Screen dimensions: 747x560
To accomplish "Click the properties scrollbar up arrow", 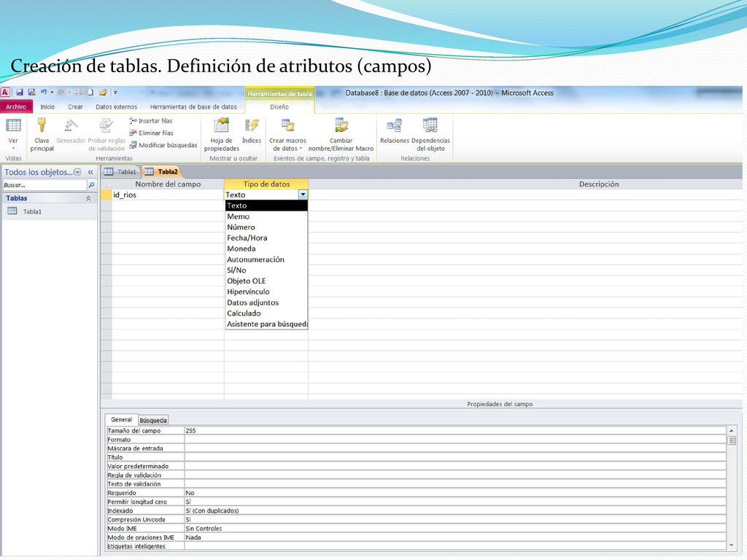I will (731, 430).
